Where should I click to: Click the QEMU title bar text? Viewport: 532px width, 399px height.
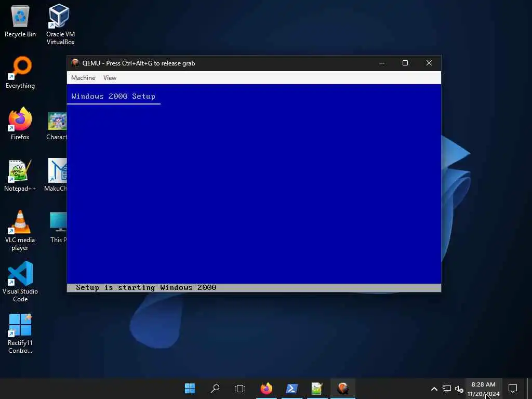pyautogui.click(x=139, y=63)
